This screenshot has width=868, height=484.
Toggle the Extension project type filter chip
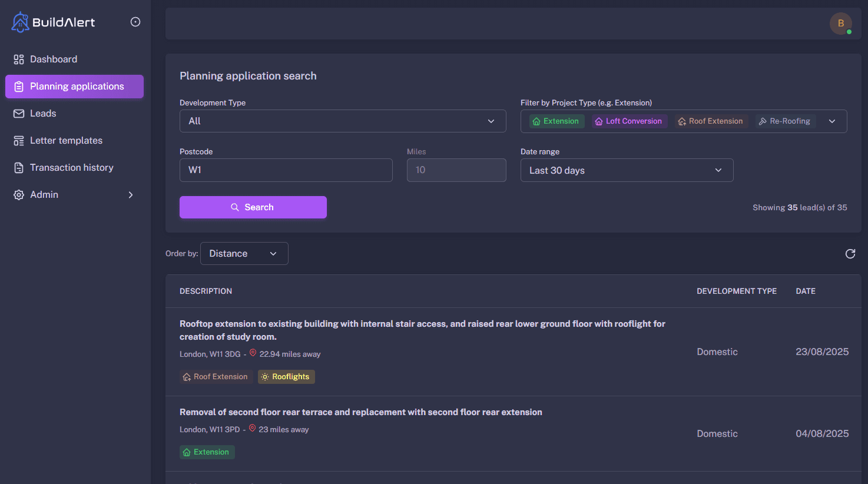pos(555,121)
